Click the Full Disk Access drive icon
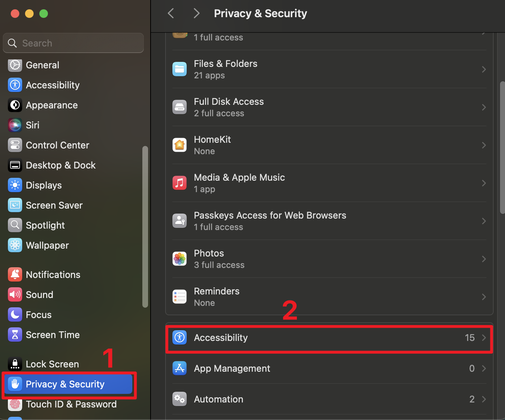The image size is (505, 420). [x=180, y=107]
